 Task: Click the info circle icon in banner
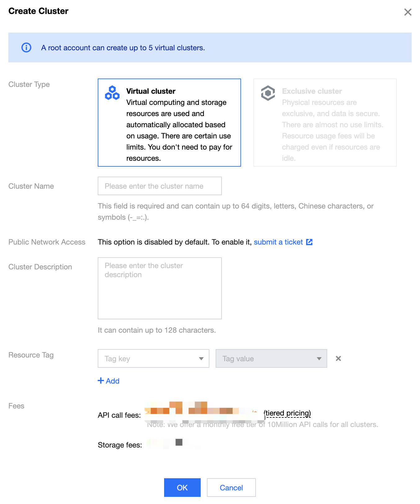(26, 47)
